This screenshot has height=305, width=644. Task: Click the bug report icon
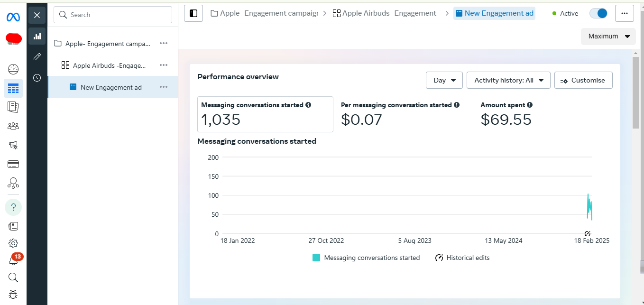(13, 295)
